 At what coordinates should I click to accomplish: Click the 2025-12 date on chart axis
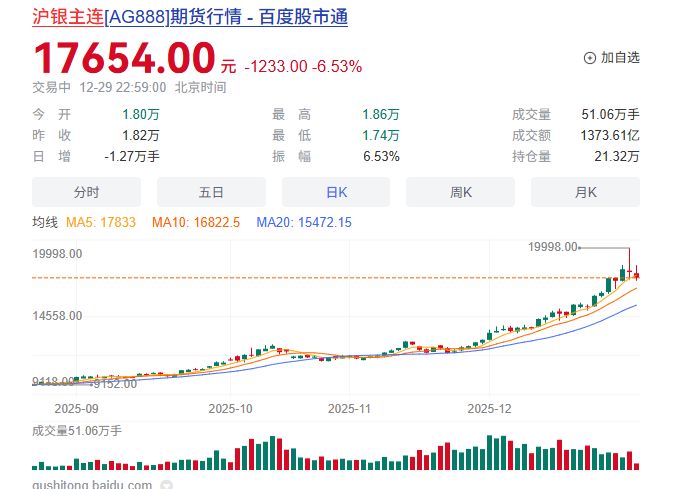pos(489,408)
